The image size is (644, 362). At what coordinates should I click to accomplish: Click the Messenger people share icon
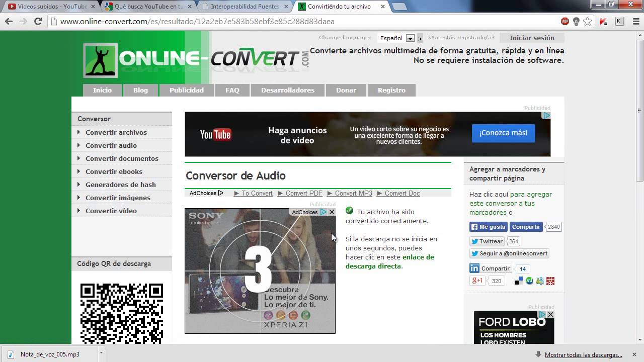pyautogui.click(x=540, y=281)
